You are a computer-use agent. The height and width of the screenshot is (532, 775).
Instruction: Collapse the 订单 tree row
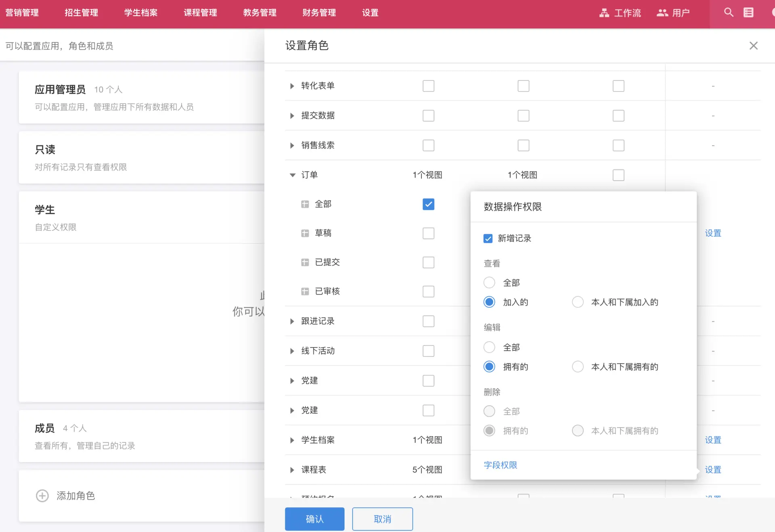[x=292, y=175]
